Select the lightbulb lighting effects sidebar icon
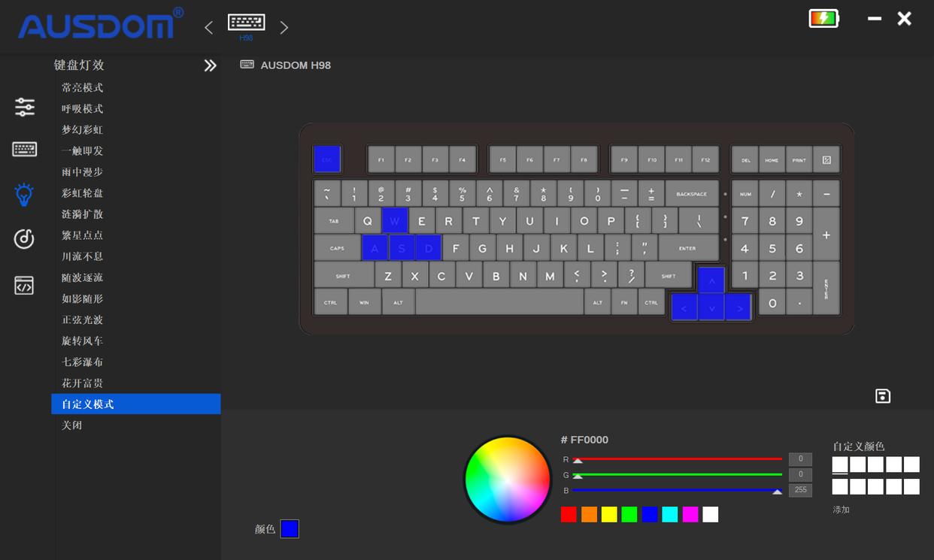 [24, 194]
